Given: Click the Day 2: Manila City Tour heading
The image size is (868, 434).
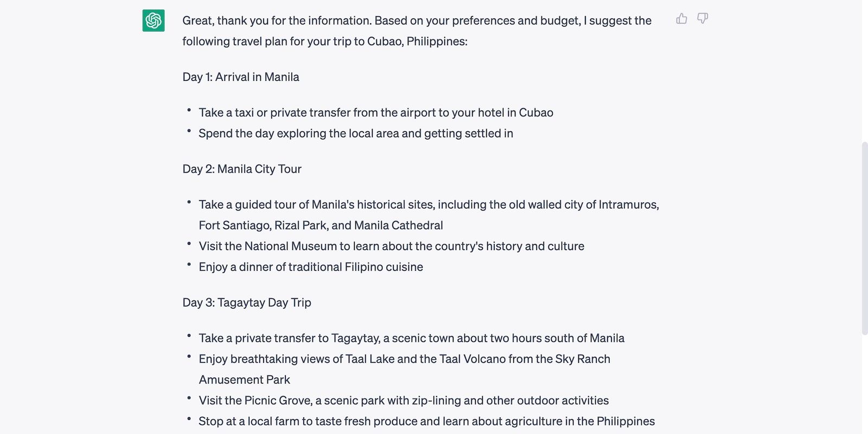Looking at the screenshot, I should click(x=242, y=169).
